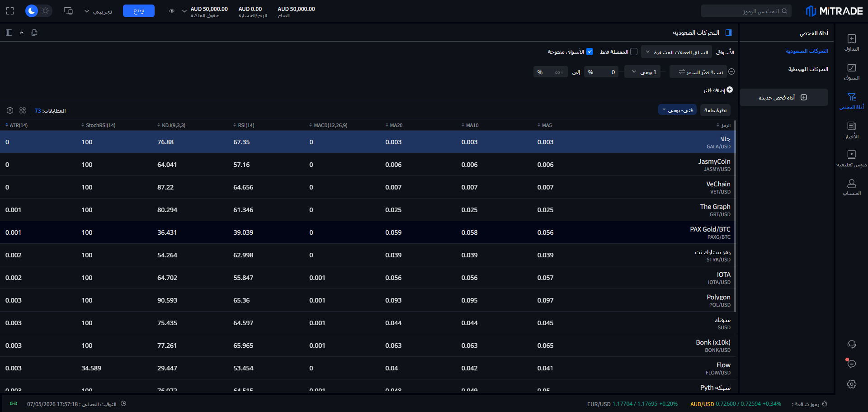Image resolution: width=868 pixels, height=412 pixels.
Task: Open the chat messages icon with red dot
Action: [852, 364]
